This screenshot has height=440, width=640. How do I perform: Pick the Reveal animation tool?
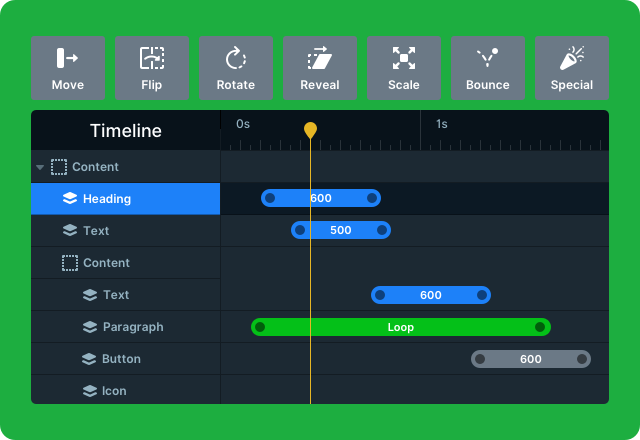point(320,68)
